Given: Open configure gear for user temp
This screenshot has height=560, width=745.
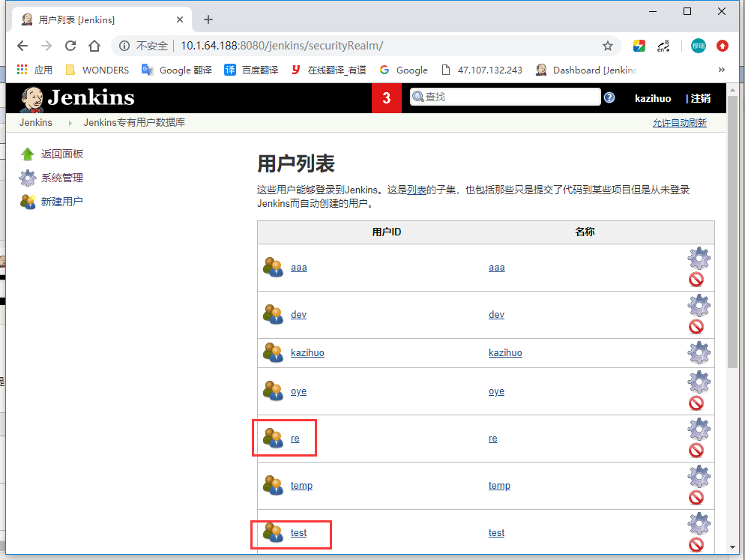Looking at the screenshot, I should [x=699, y=476].
